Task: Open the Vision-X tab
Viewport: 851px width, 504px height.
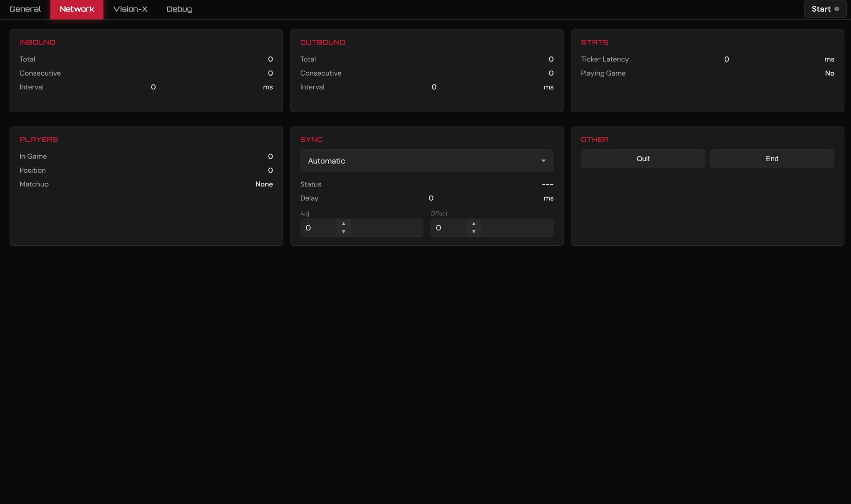Action: [130, 9]
